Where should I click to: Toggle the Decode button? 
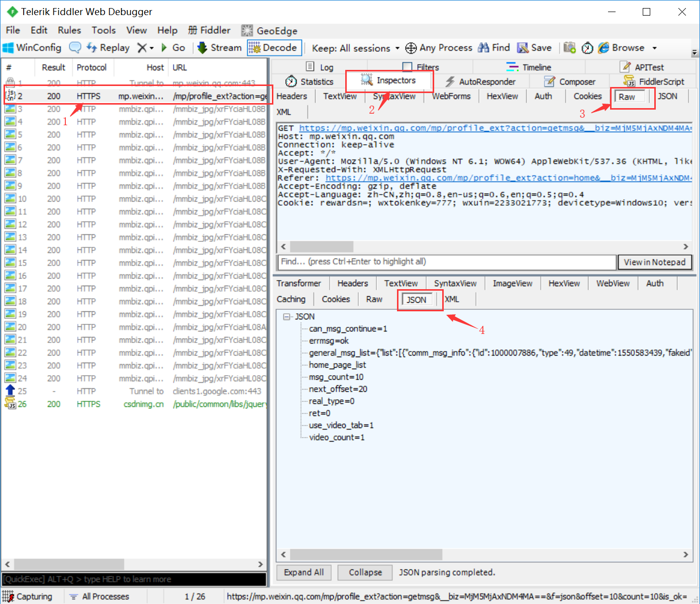point(274,48)
